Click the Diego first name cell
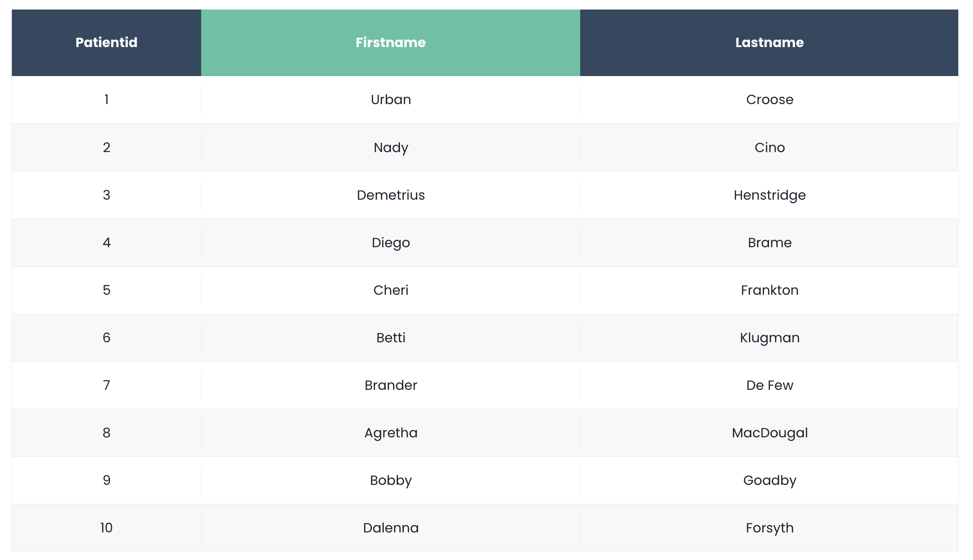The image size is (973, 560). coord(390,242)
